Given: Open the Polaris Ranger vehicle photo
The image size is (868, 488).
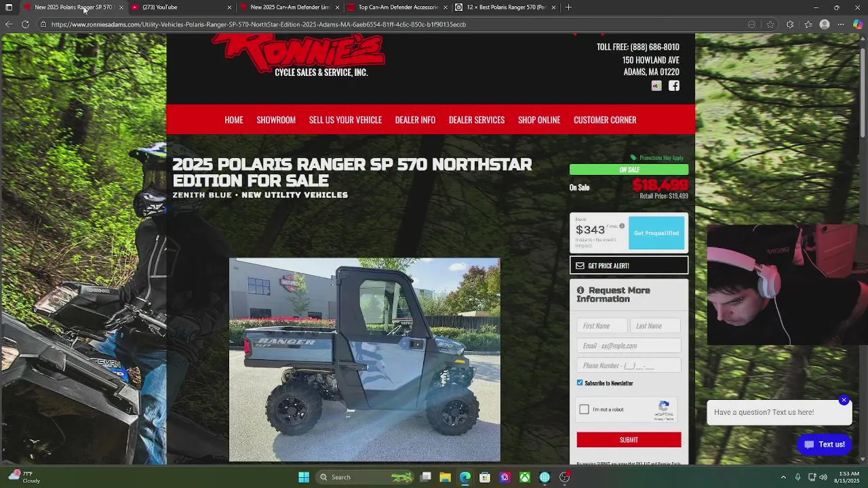Looking at the screenshot, I should coord(365,360).
